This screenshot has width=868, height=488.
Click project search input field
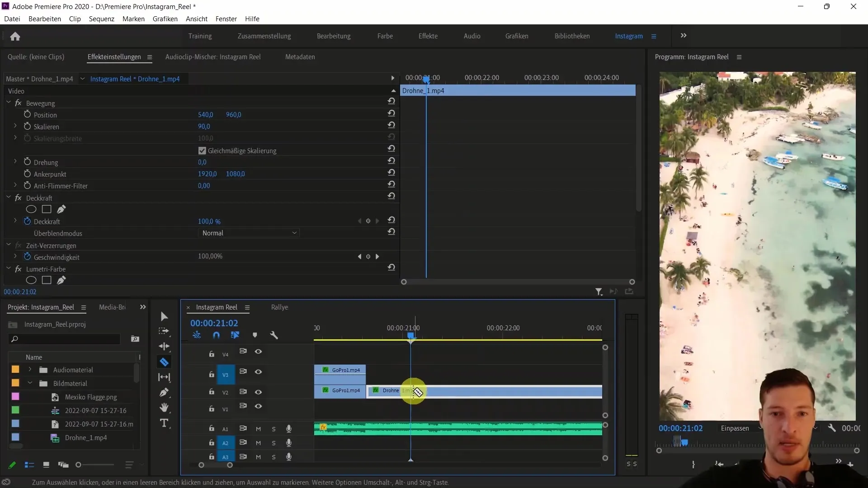[x=64, y=339]
